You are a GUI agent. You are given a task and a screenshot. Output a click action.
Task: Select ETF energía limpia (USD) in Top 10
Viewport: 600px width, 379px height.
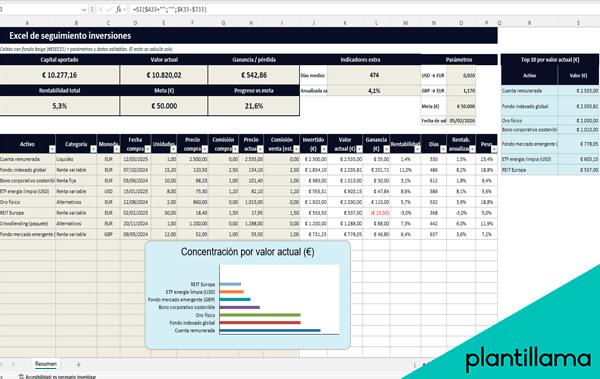pos(530,159)
